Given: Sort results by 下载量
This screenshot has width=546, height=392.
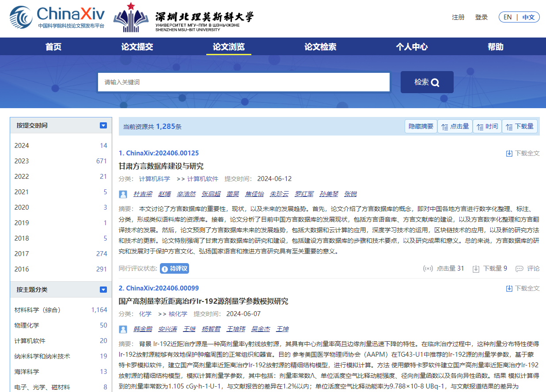Looking at the screenshot, I should point(520,126).
